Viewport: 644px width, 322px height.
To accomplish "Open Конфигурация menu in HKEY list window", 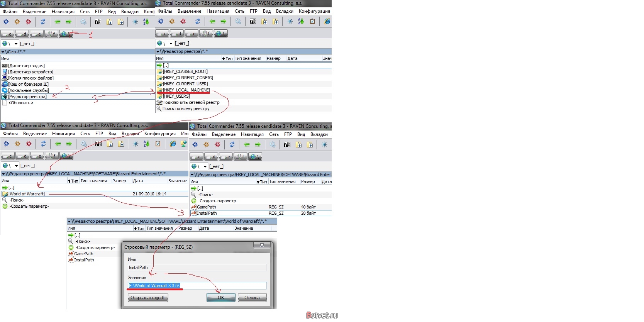I will click(314, 11).
